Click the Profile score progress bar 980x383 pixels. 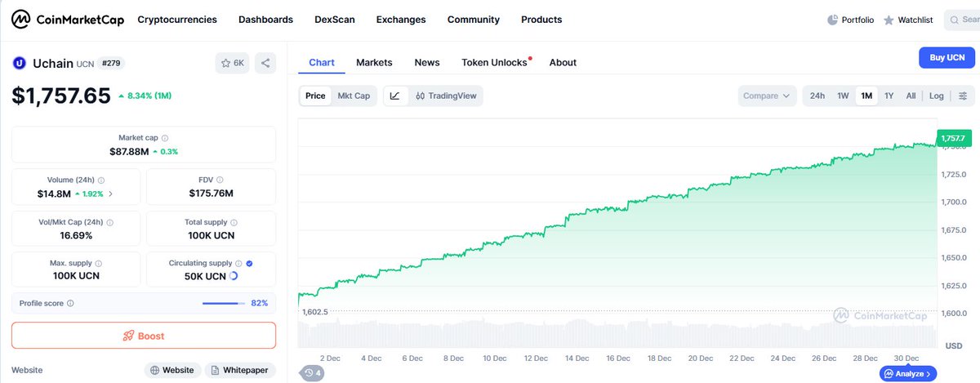[x=224, y=303]
